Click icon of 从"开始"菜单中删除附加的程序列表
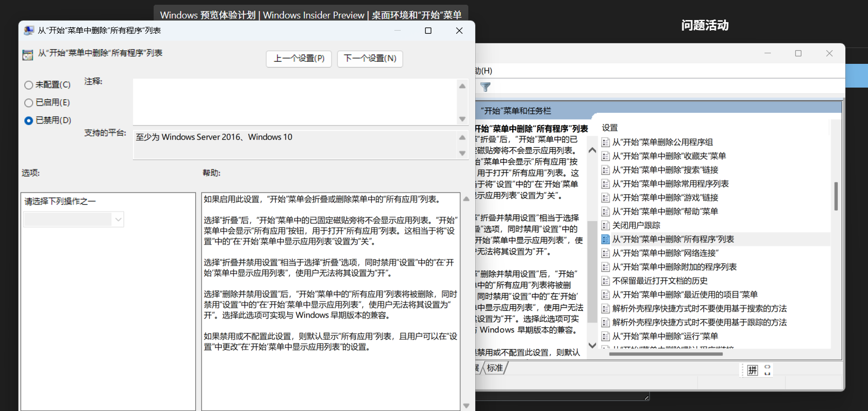The height and width of the screenshot is (411, 868). pos(606,267)
